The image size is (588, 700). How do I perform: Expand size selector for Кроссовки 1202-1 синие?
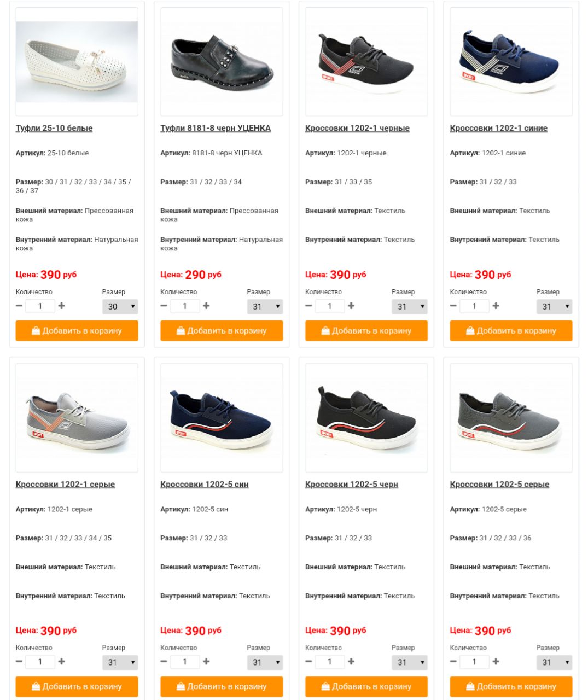pyautogui.click(x=555, y=306)
